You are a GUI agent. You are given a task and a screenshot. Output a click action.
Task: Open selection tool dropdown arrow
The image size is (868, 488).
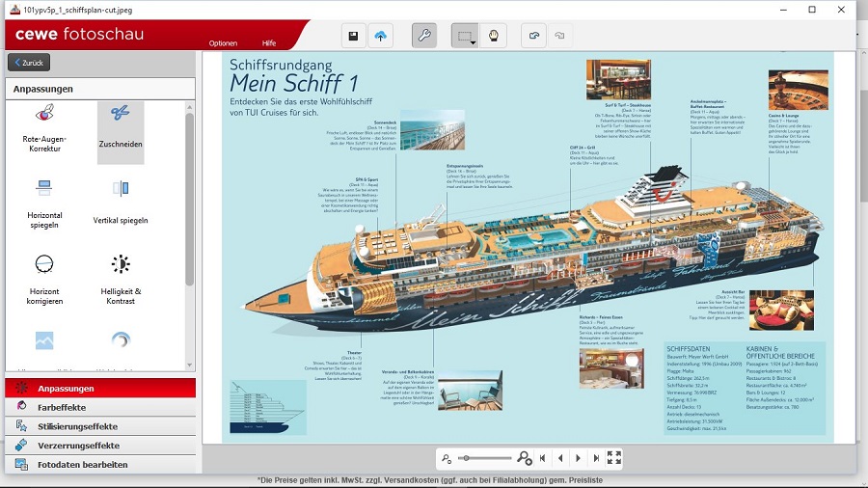[474, 42]
